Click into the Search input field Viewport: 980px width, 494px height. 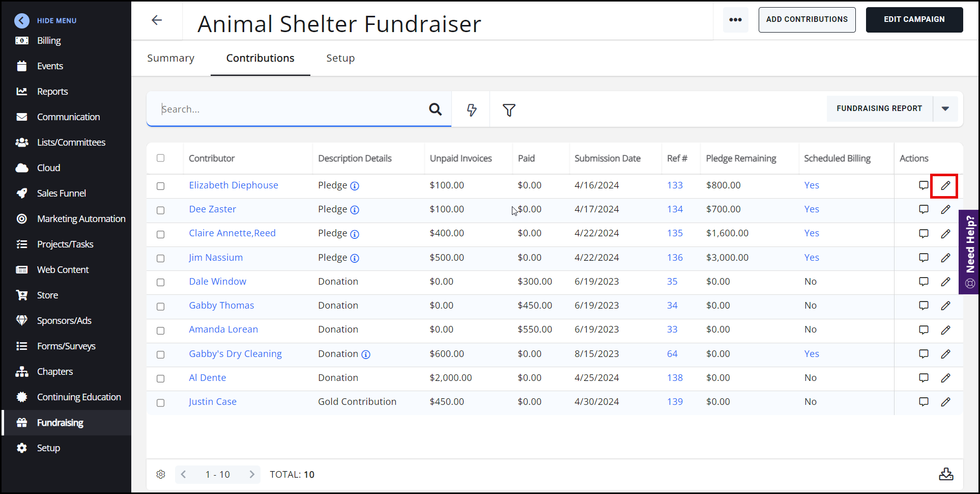290,109
